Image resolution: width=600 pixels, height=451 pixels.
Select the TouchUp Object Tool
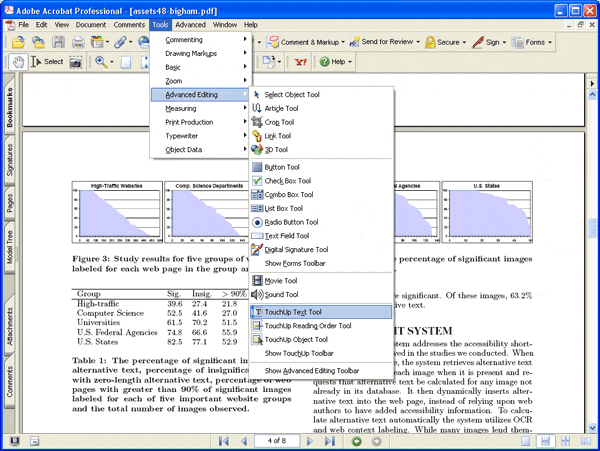tap(321, 340)
